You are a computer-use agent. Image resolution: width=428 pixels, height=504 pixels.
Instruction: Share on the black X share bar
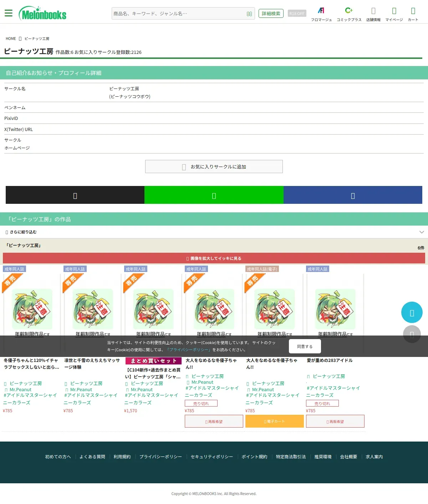coord(75,195)
